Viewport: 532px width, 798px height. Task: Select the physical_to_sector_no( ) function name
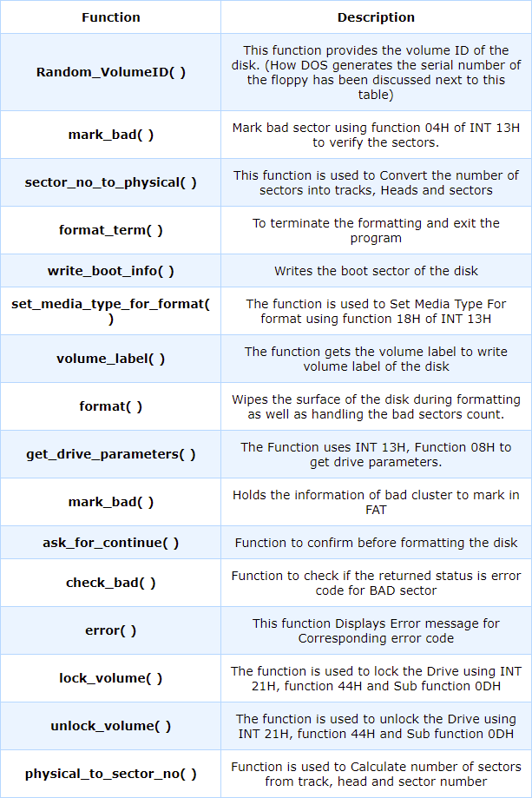point(110,774)
